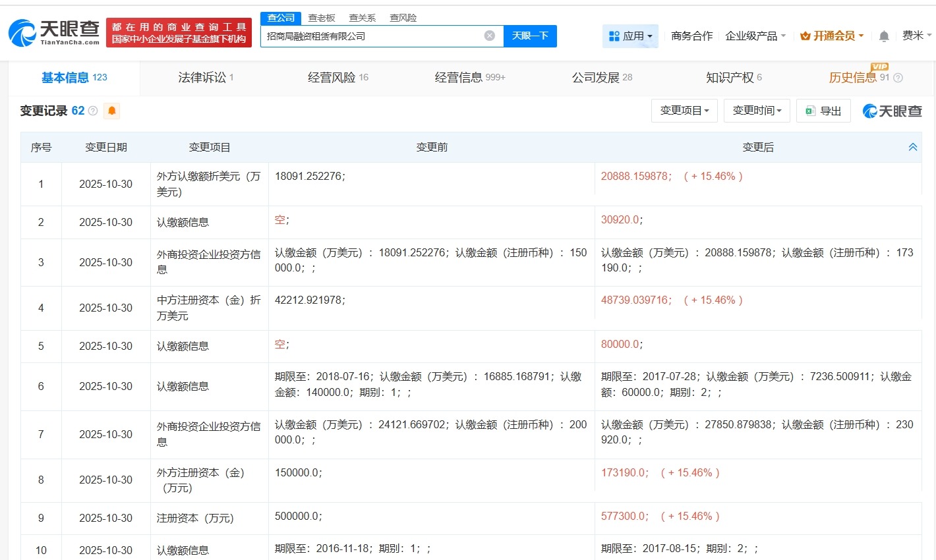Click the Excel icon on the 导出 button
The height and width of the screenshot is (560, 936).
810,111
